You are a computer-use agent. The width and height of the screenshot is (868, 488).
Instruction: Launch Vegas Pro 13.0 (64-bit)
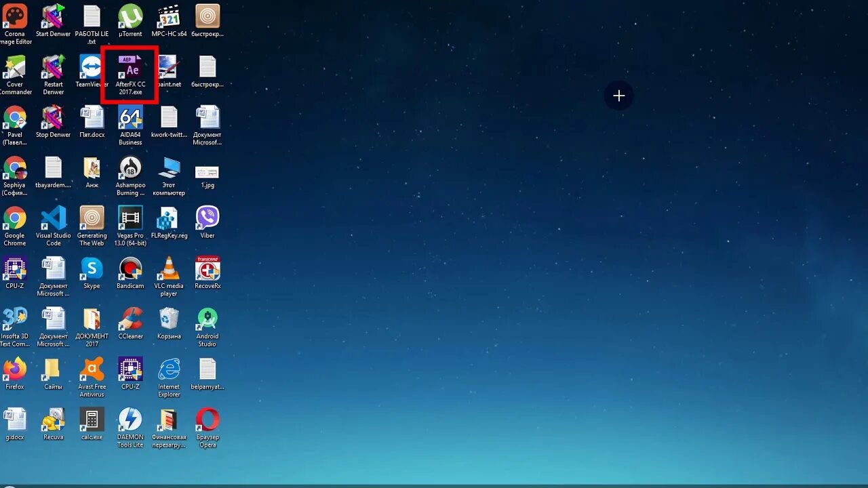(130, 226)
